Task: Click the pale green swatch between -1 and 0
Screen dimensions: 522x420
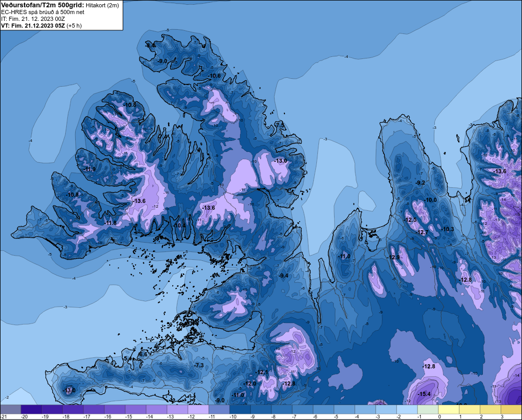Action: (428, 409)
